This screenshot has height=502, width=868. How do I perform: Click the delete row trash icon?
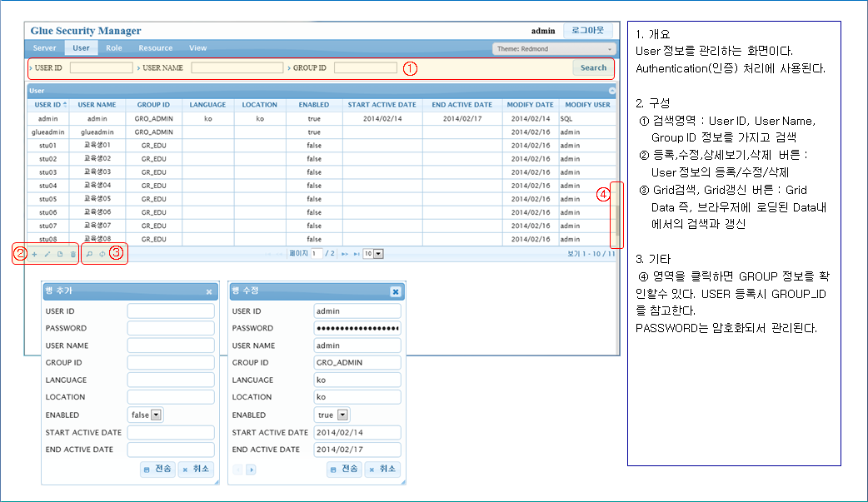pyautogui.click(x=72, y=253)
